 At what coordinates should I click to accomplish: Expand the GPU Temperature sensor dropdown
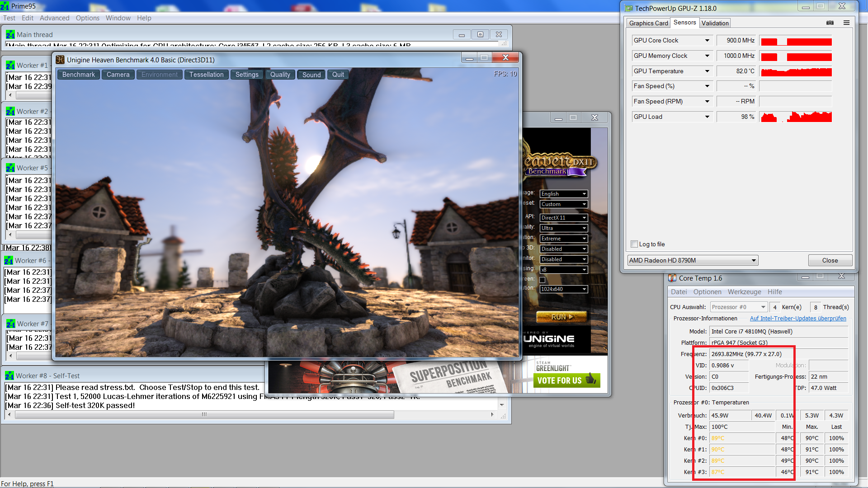(707, 71)
